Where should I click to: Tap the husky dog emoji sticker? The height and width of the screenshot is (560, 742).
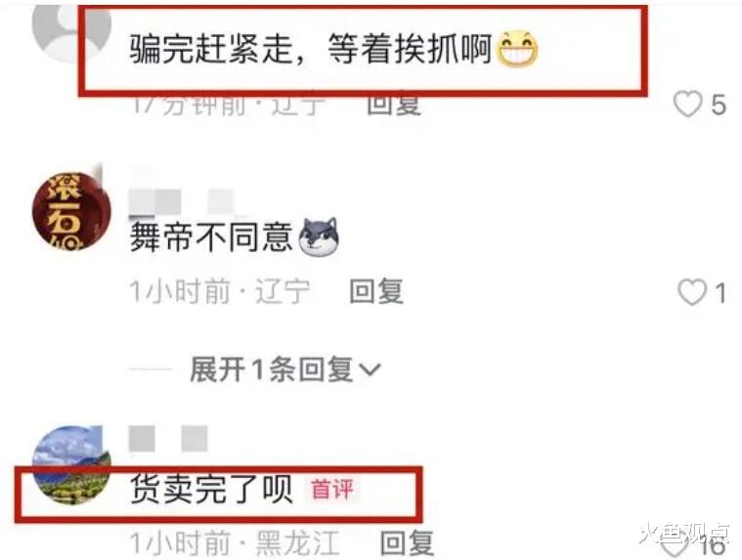click(319, 237)
